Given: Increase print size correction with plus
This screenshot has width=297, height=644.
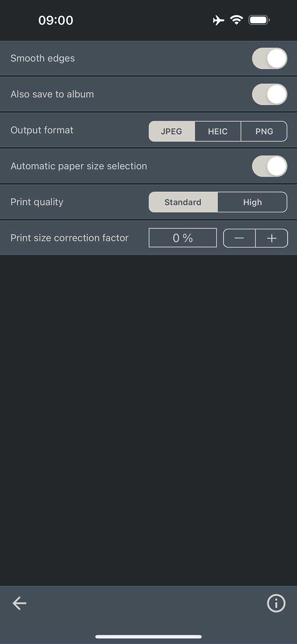Looking at the screenshot, I should pyautogui.click(x=272, y=238).
